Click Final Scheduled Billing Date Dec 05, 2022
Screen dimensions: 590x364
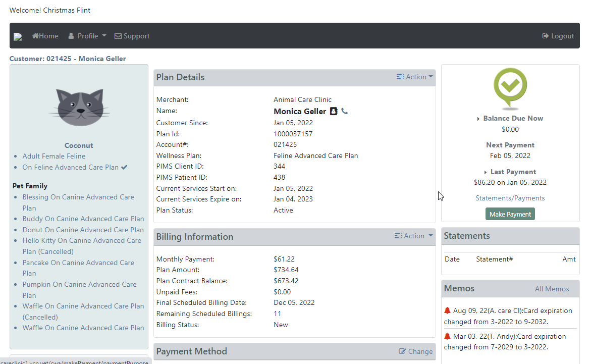click(x=294, y=302)
